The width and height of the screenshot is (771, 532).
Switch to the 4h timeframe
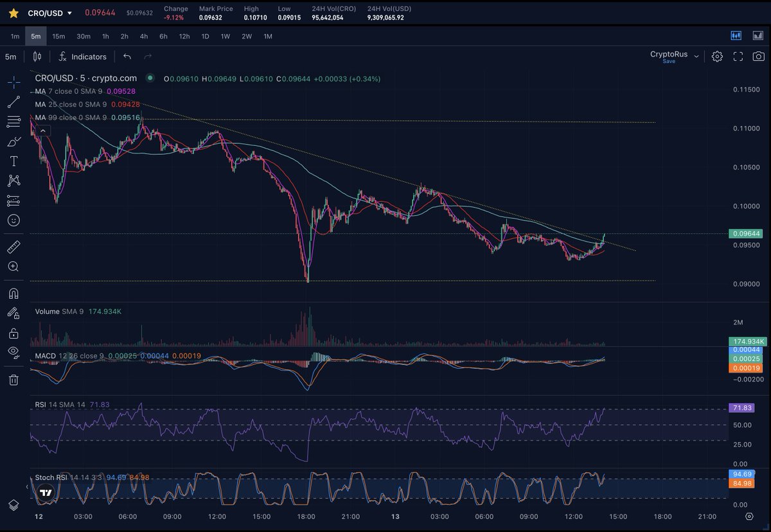tap(144, 37)
